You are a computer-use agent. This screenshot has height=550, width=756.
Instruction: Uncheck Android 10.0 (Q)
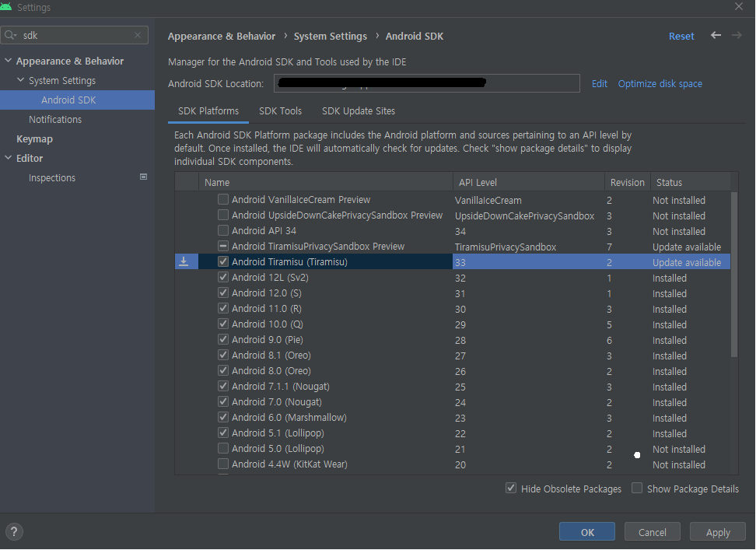click(x=222, y=324)
